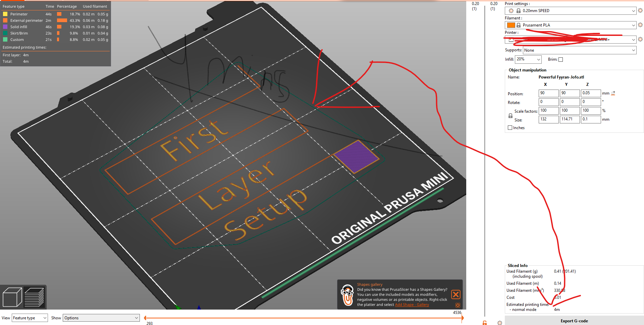Click the 'Shapes gallery' notification title

coord(370,284)
